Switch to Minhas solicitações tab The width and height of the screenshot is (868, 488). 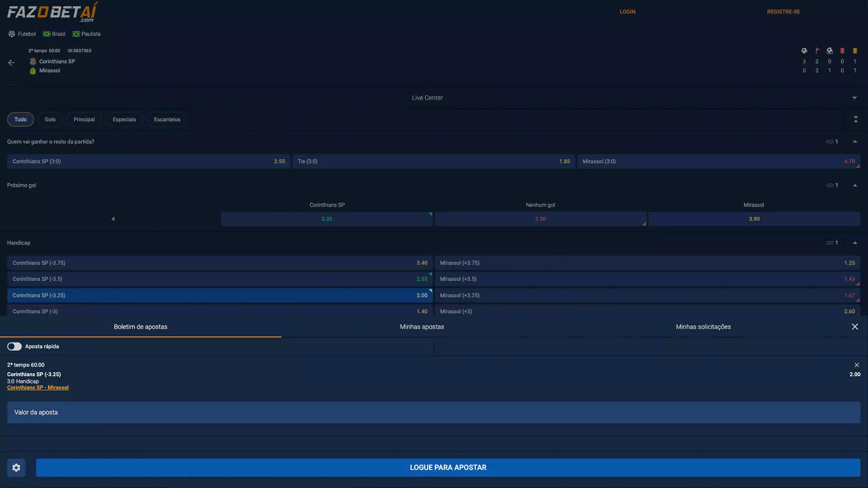click(x=703, y=327)
